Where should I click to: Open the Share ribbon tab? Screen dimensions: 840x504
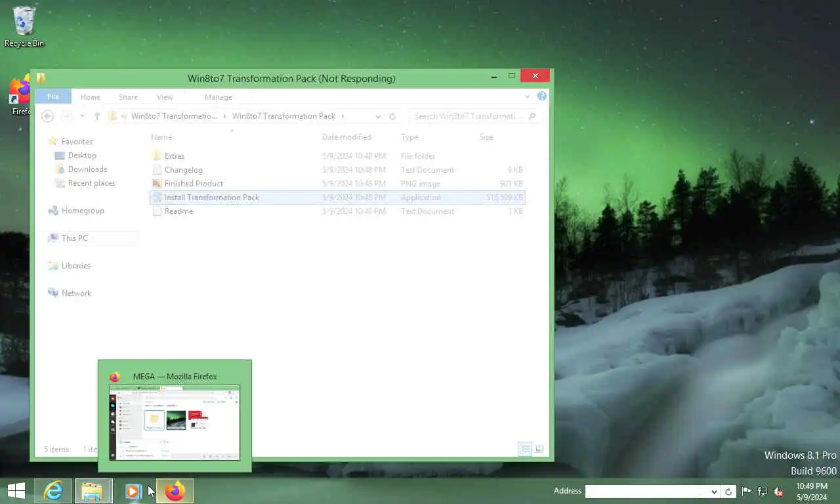128,97
